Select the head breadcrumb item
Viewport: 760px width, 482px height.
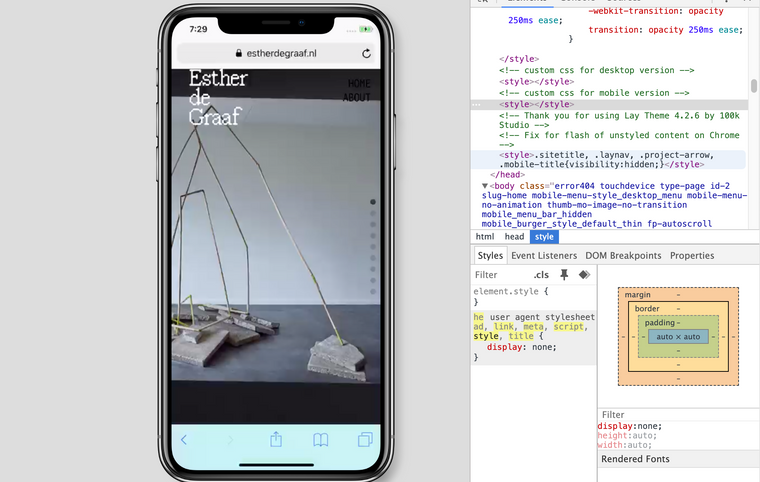pos(514,237)
